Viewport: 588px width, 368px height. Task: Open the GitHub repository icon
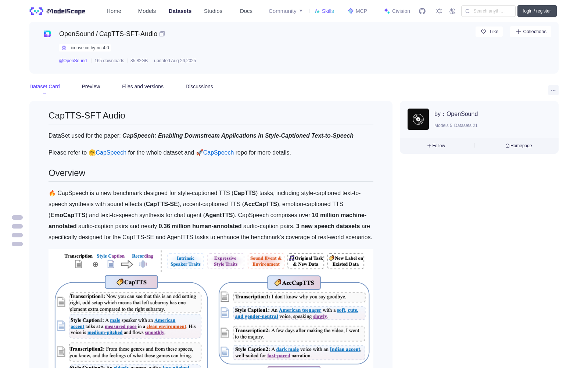[422, 11]
